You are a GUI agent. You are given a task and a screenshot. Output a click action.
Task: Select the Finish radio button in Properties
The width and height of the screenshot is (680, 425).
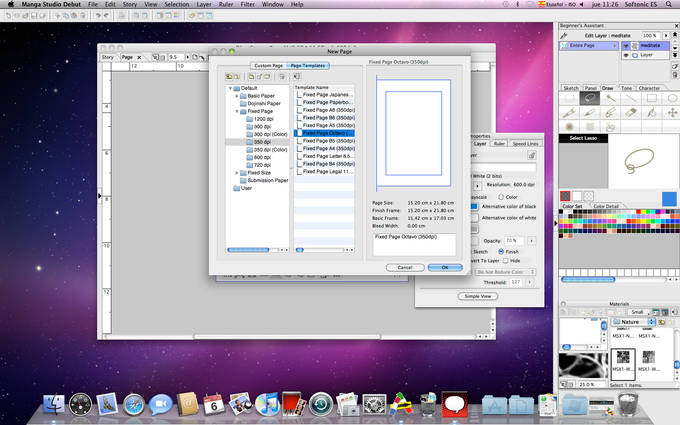[501, 252]
